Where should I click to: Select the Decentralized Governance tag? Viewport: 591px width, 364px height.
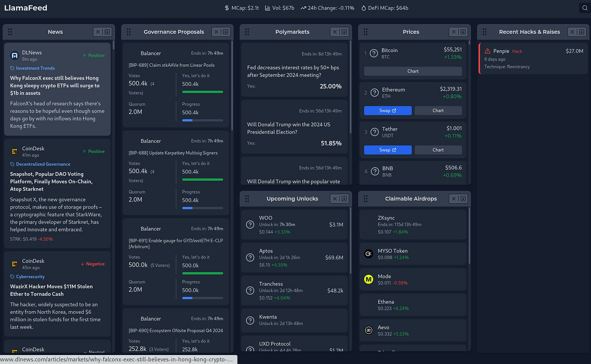click(40, 164)
